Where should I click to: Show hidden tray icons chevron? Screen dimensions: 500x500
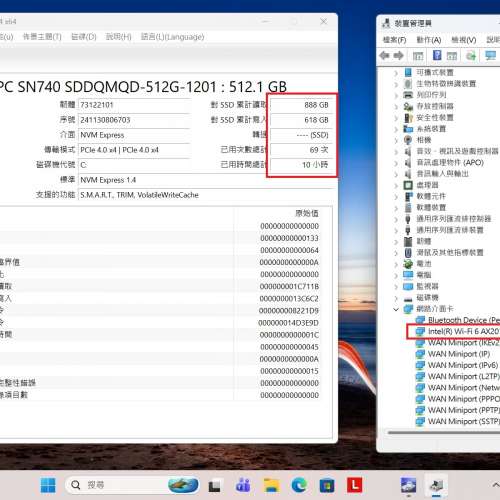tap(496, 484)
